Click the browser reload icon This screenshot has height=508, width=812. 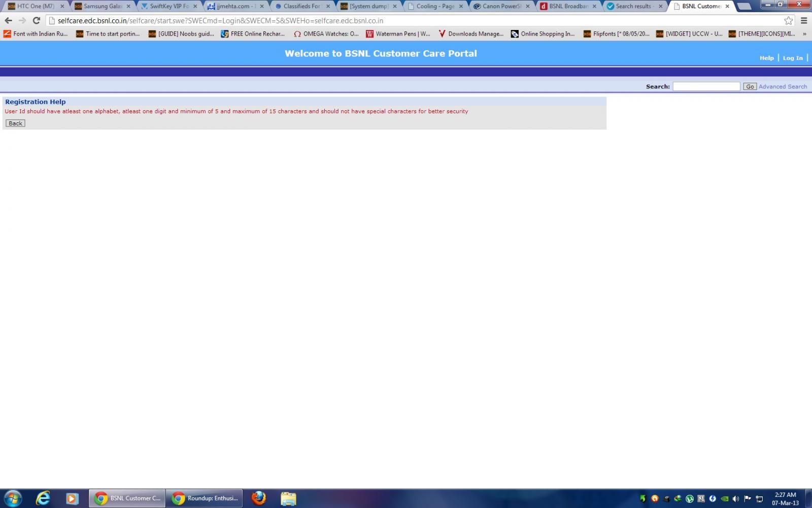(x=36, y=21)
